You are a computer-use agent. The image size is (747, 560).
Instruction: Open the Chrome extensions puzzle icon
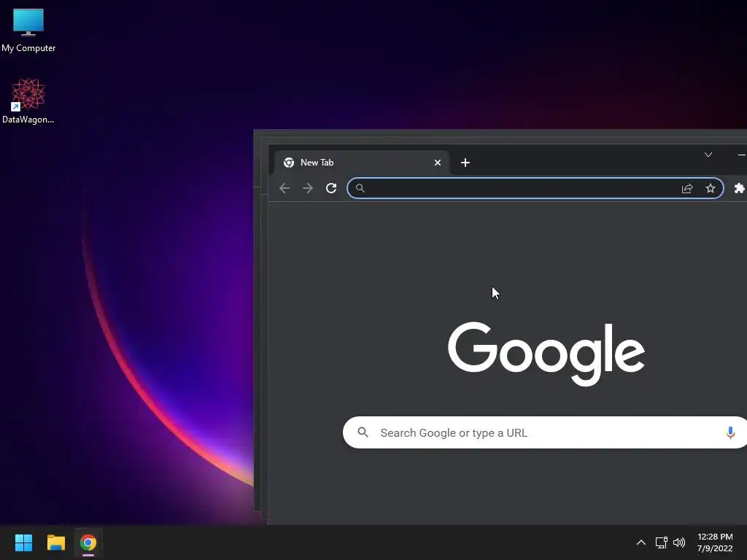coord(740,188)
